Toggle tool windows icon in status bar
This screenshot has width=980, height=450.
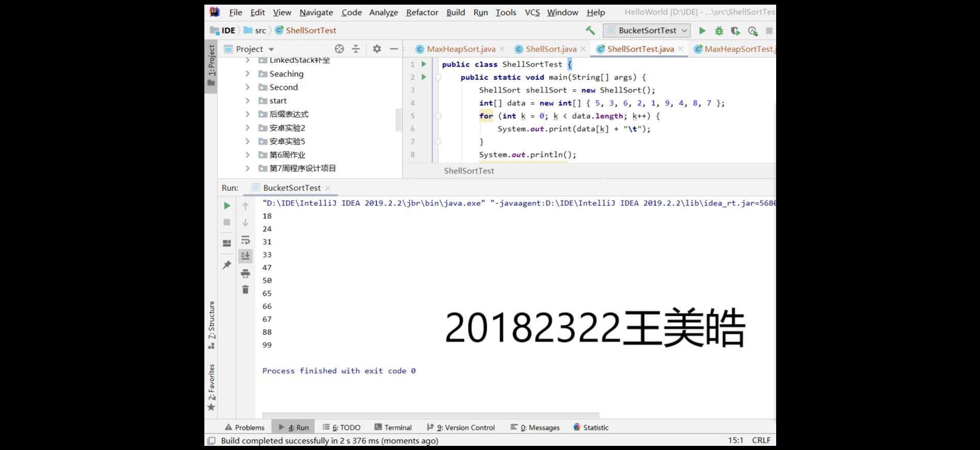[211, 441]
